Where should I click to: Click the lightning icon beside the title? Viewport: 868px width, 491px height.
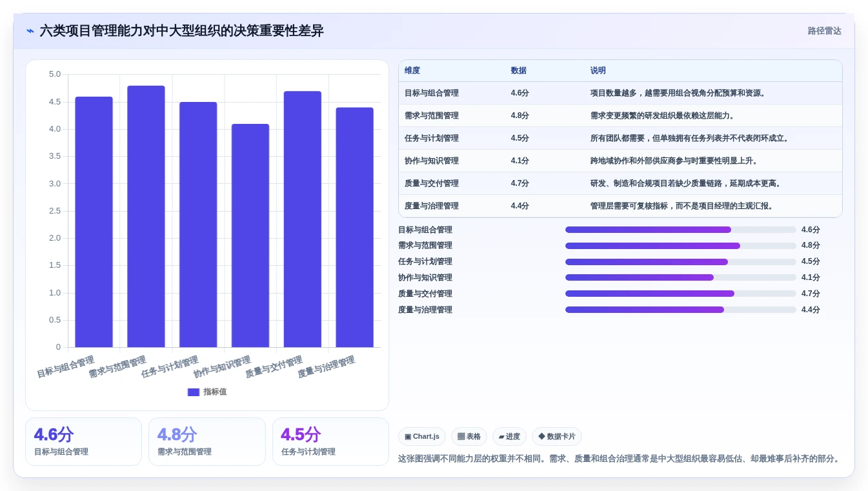point(30,31)
